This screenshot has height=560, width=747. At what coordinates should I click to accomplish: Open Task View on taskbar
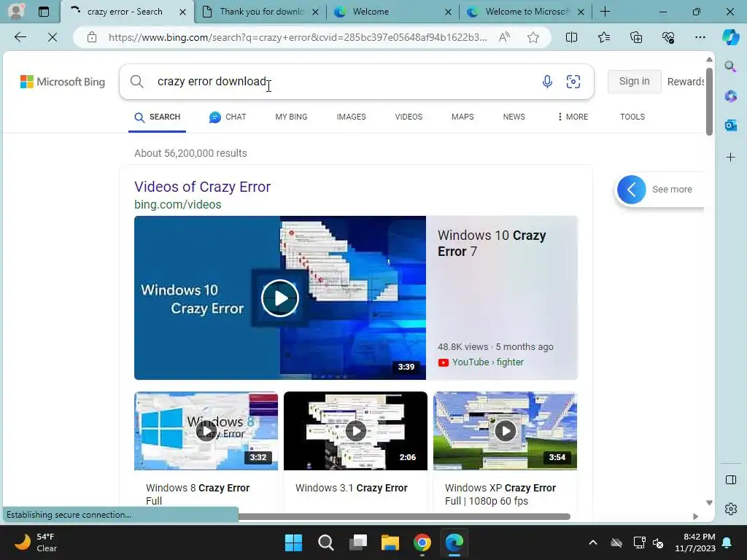click(x=357, y=542)
